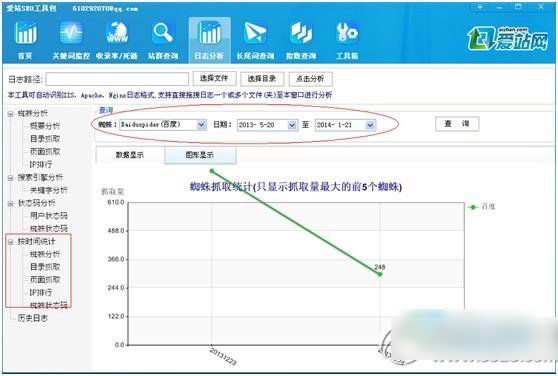Select 蜘蛛状态码 under 状态码分析
This screenshot has width=558, height=376.
[49, 228]
